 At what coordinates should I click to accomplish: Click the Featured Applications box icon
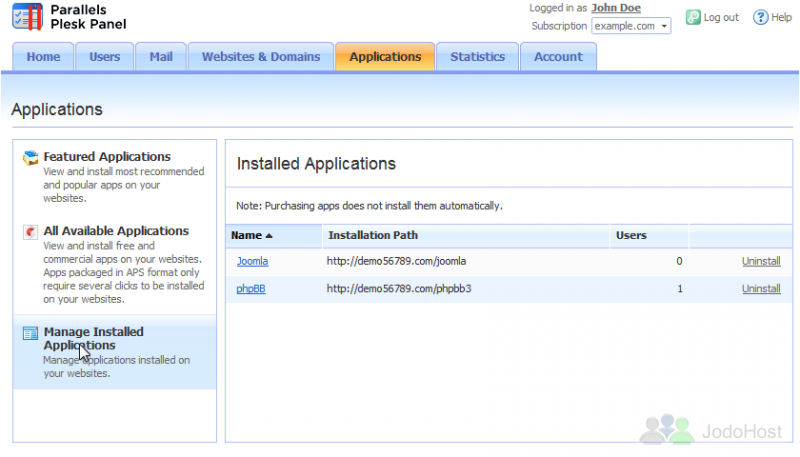pyautogui.click(x=31, y=158)
